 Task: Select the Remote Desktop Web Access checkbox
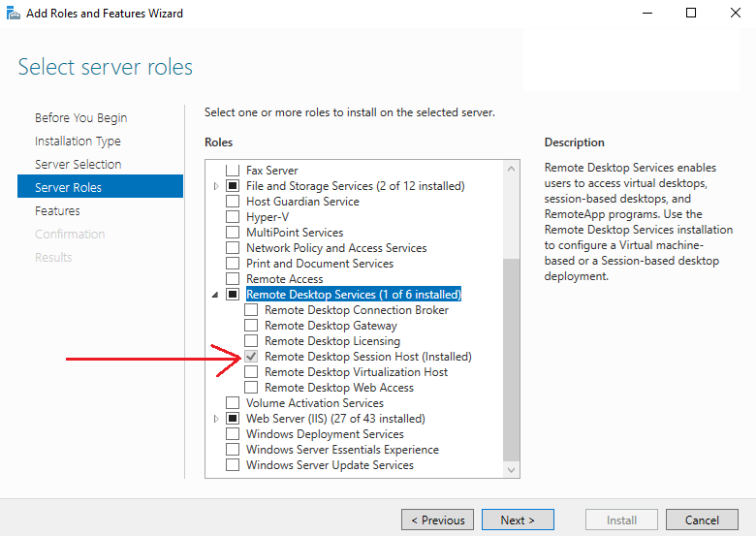tap(251, 388)
